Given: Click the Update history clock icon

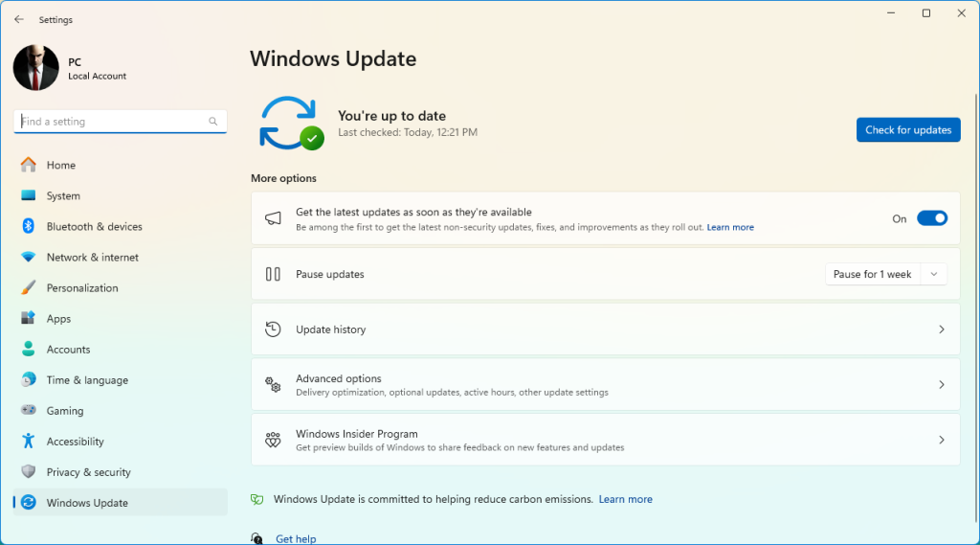Looking at the screenshot, I should 273,329.
